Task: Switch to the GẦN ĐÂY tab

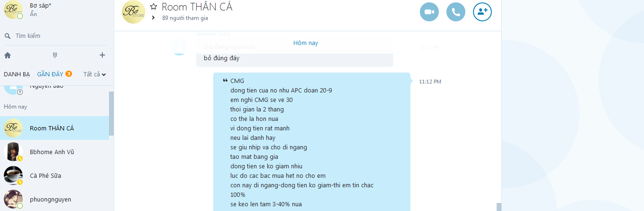Action: [x=50, y=74]
